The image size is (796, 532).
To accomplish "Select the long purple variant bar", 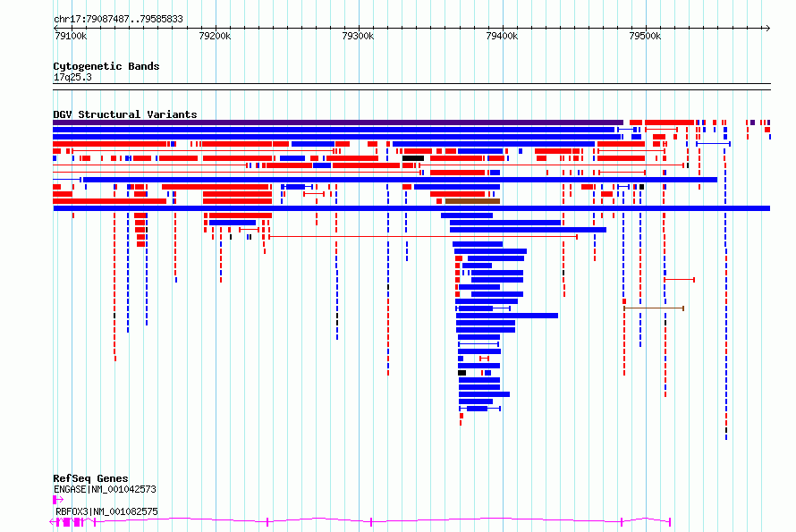I will pos(338,122).
